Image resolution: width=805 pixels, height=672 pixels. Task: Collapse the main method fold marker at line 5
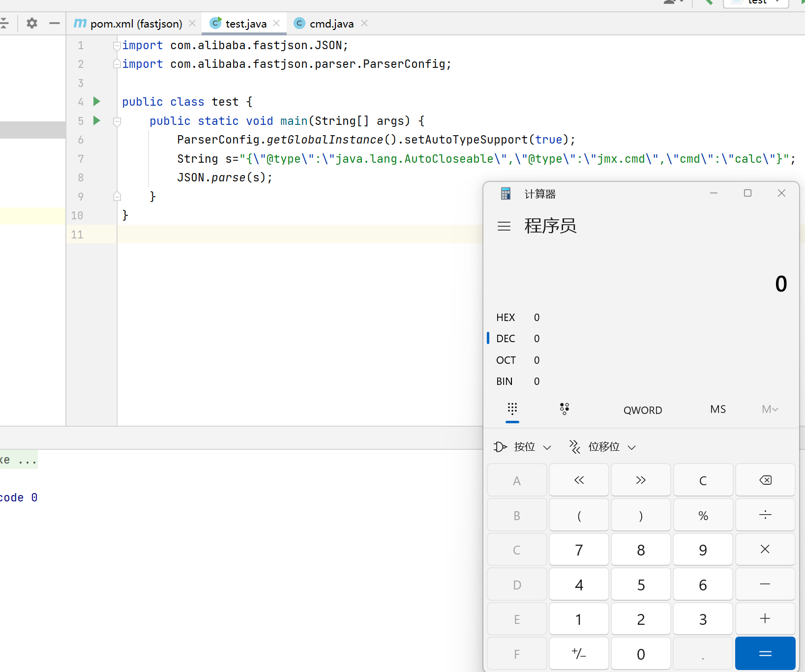coord(117,121)
